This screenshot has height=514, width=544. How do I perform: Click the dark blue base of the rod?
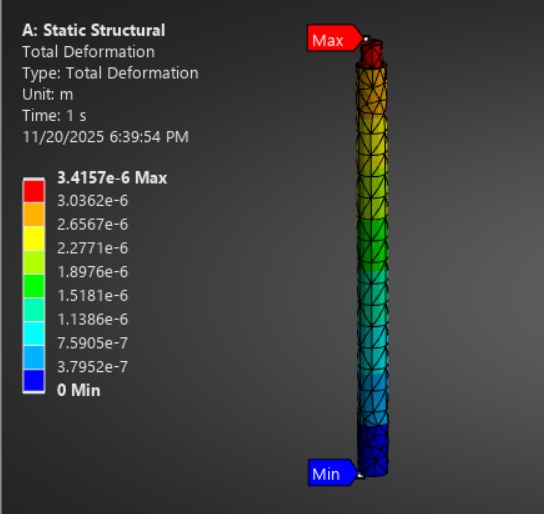pyautogui.click(x=373, y=450)
